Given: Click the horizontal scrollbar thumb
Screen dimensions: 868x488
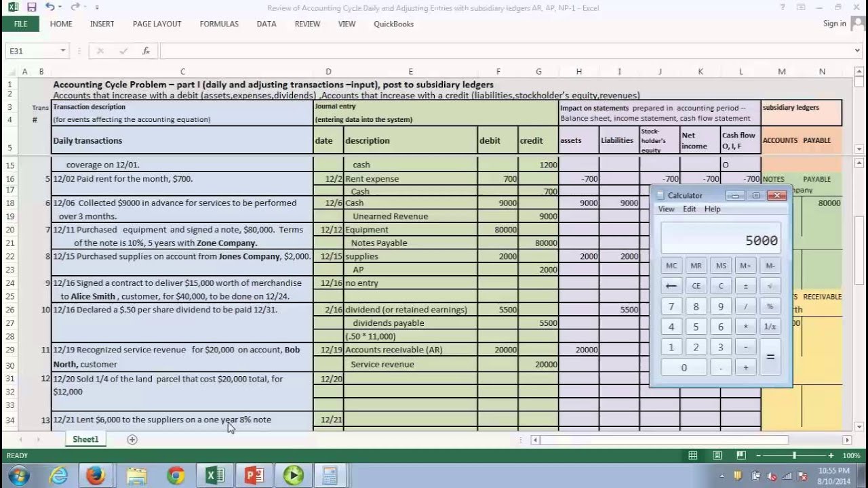Looking at the screenshot, I should 665,439.
